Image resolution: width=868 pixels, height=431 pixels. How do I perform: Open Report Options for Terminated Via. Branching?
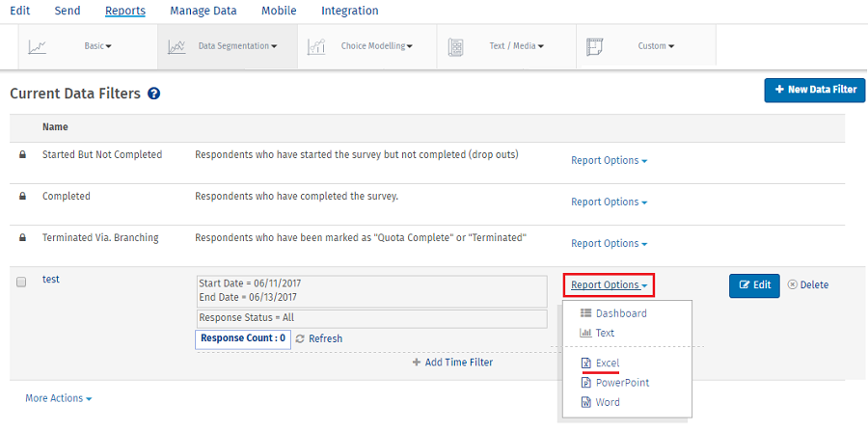click(609, 244)
